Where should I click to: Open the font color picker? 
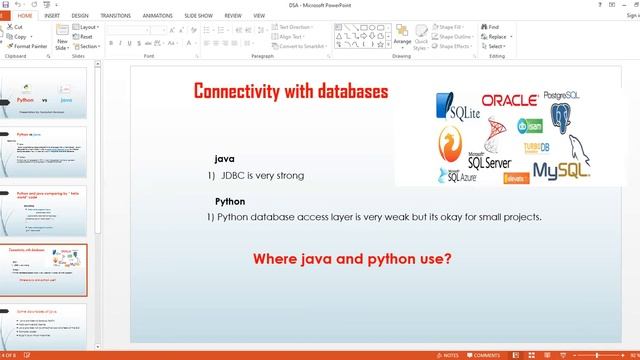point(190,43)
